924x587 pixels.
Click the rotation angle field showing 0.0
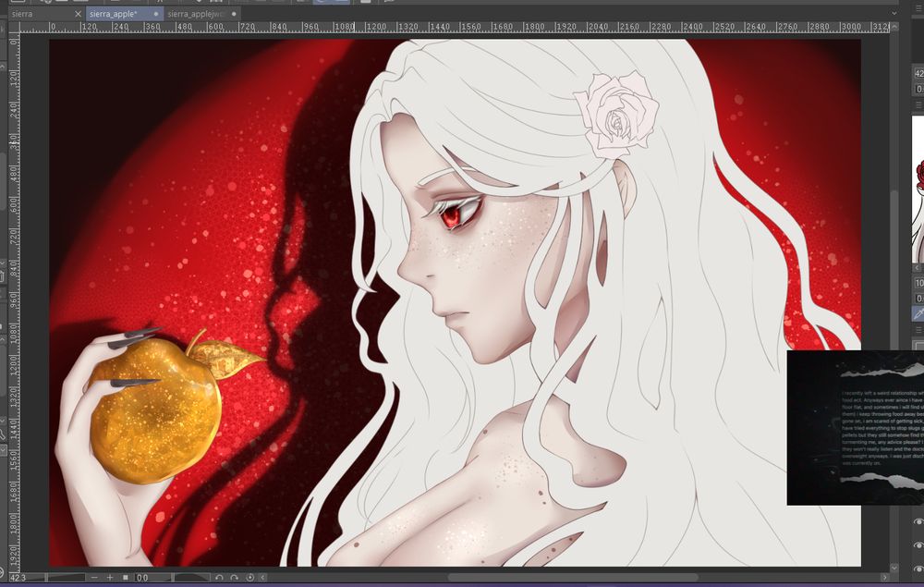click(142, 578)
